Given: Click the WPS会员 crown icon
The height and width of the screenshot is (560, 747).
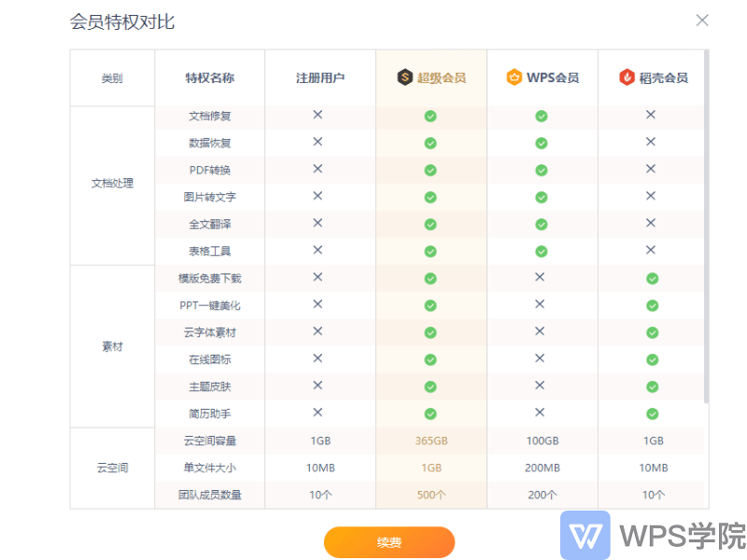Looking at the screenshot, I should coord(514,77).
